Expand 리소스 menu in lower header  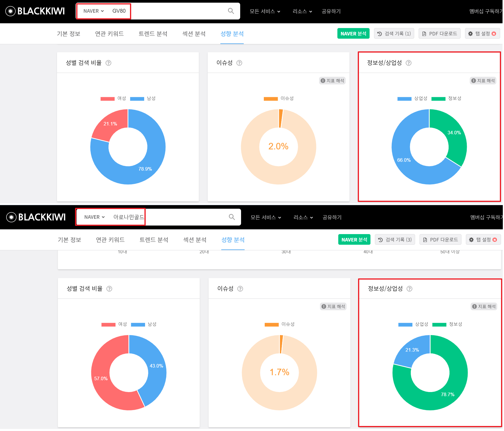(x=303, y=217)
